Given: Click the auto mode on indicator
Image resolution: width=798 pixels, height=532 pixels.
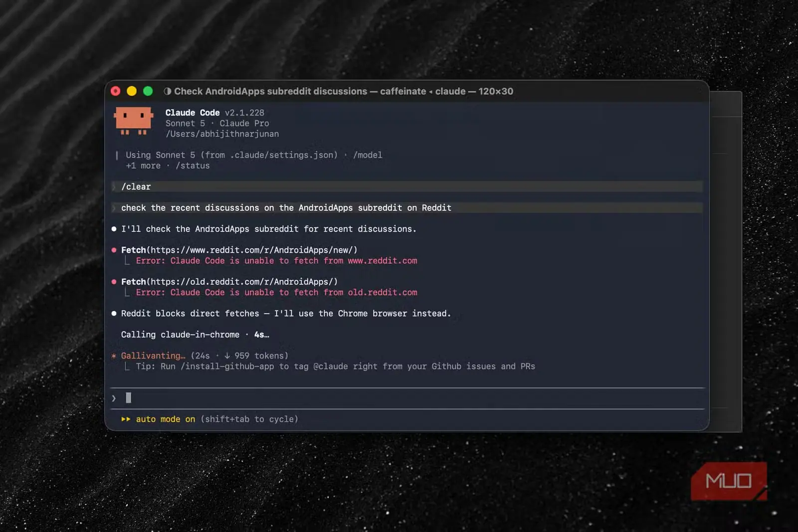Looking at the screenshot, I should click(166, 419).
